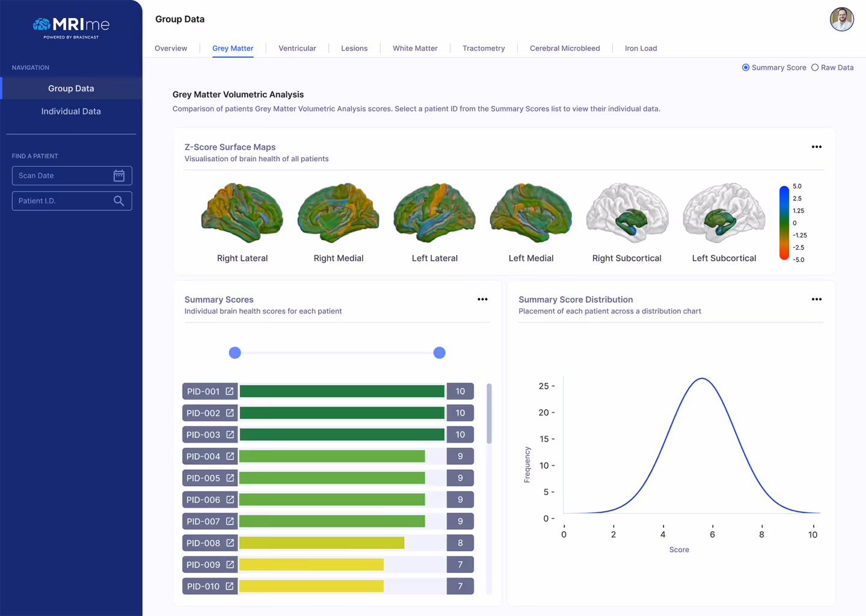Click the Left Subcortical brain thumbnail

(x=723, y=214)
